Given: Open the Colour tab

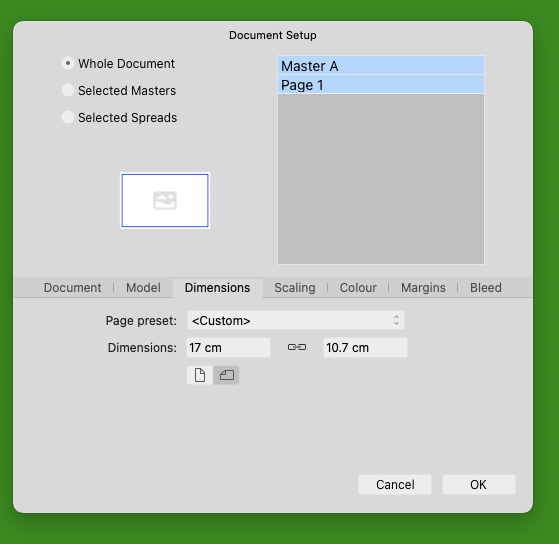Looking at the screenshot, I should 358,288.
